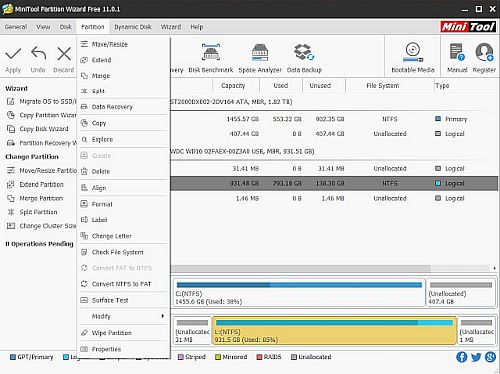Open the Facebook share icon

pyautogui.click(x=462, y=357)
